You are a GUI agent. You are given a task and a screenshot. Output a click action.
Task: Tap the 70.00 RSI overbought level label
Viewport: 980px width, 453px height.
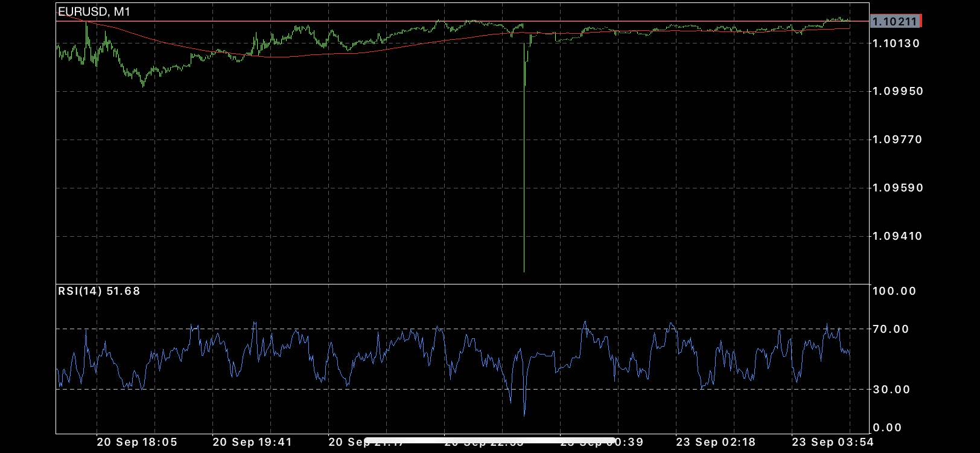click(x=891, y=329)
